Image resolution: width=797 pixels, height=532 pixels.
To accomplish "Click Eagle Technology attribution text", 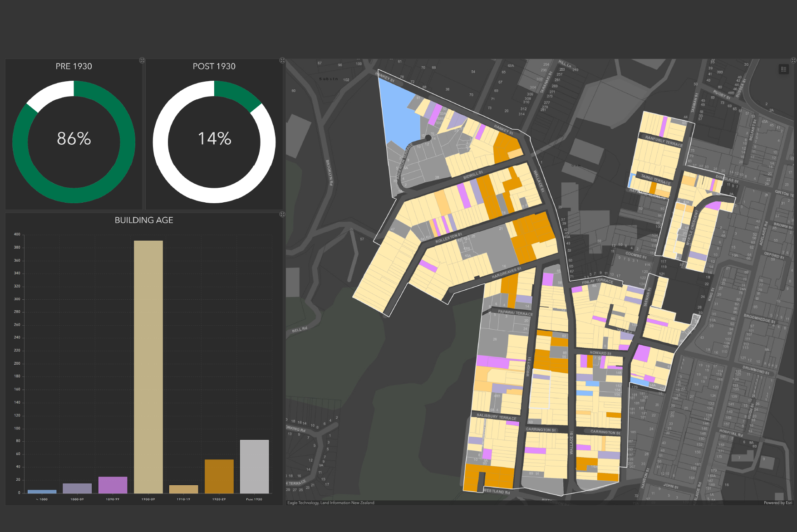I will click(330, 503).
